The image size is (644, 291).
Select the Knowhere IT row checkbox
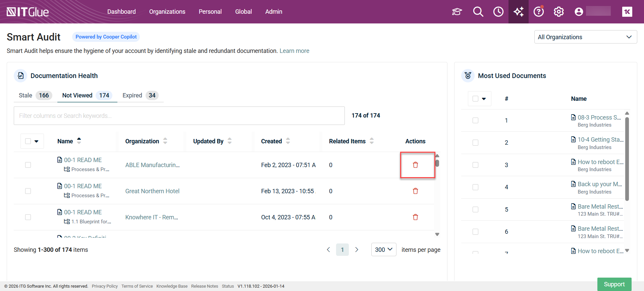(x=28, y=217)
